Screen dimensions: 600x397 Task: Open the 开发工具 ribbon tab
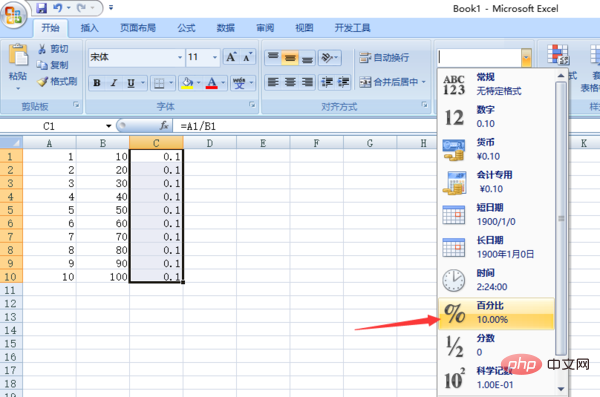(352, 28)
